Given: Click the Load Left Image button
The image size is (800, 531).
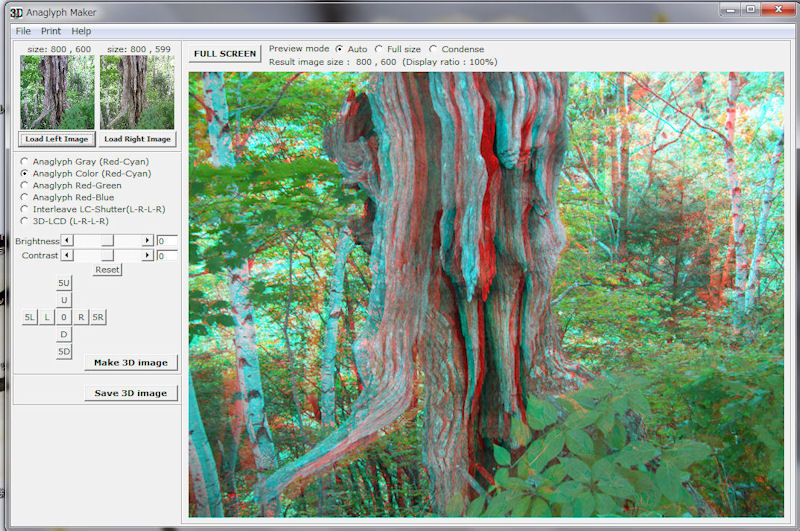Looking at the screenshot, I should (57, 139).
